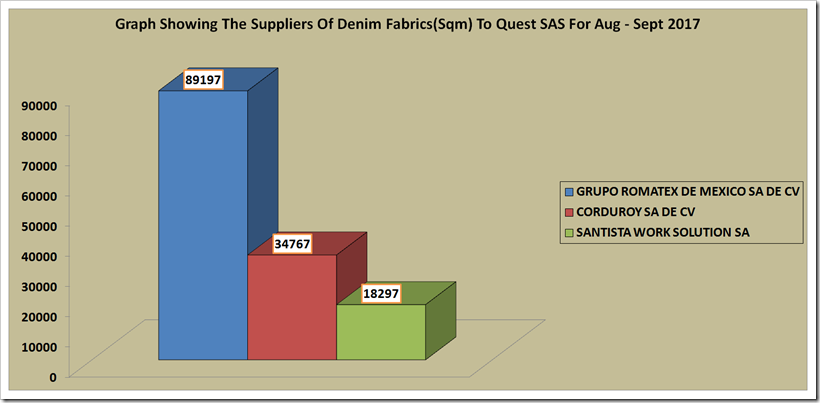Click the 34767 data label
The width and height of the screenshot is (820, 403).
292,243
